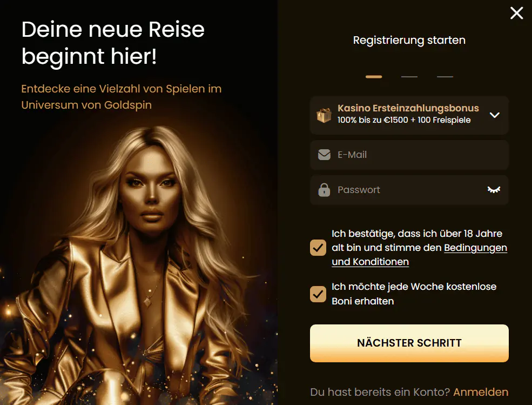Uncheck the over 18 years confirmation checkbox
Image resolution: width=532 pixels, height=405 pixels.
tap(318, 248)
